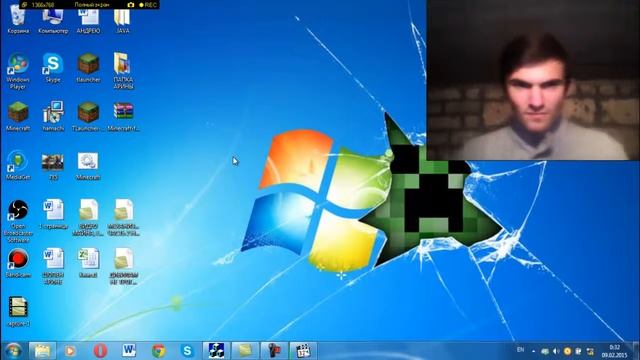Open Windows Explorer from the taskbar
The height and width of the screenshot is (360, 640).
pyautogui.click(x=42, y=351)
